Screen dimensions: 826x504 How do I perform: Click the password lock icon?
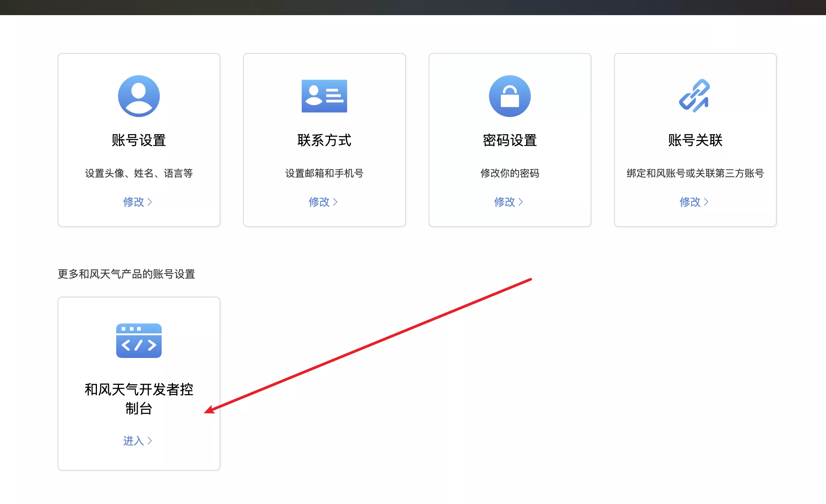pos(510,96)
